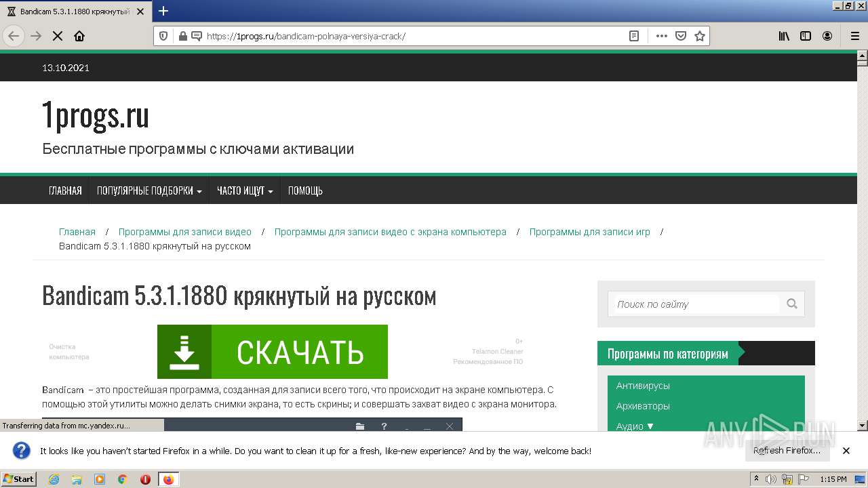Click the browser address bar URL
The width and height of the screenshot is (868, 488).
tap(306, 36)
